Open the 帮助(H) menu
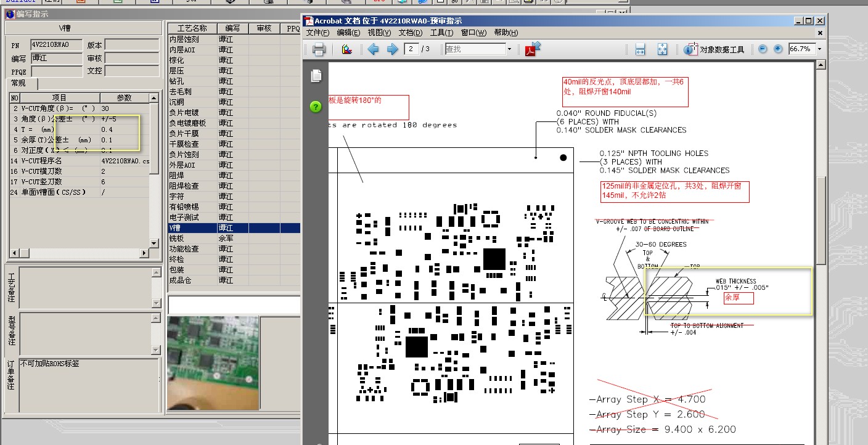868x445 pixels. [506, 33]
